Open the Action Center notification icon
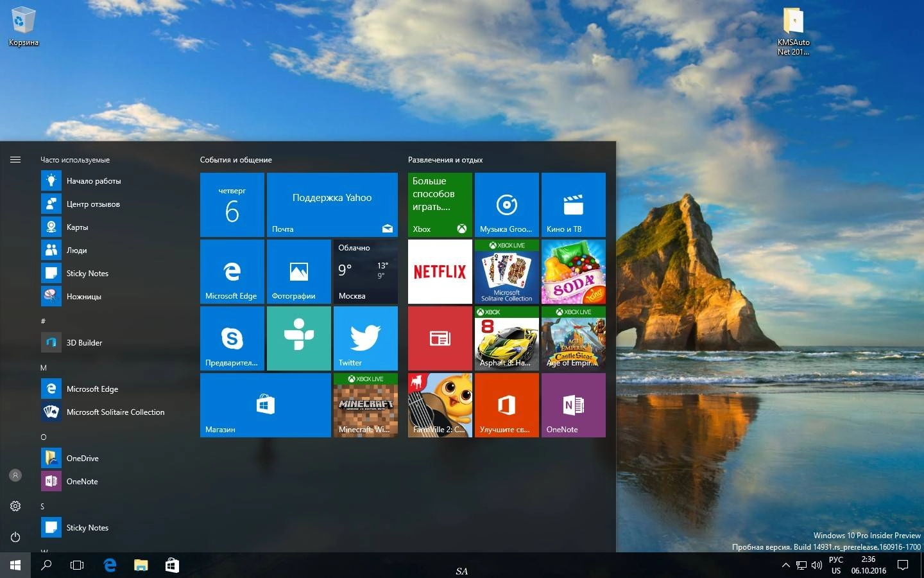The image size is (924, 578). click(903, 565)
